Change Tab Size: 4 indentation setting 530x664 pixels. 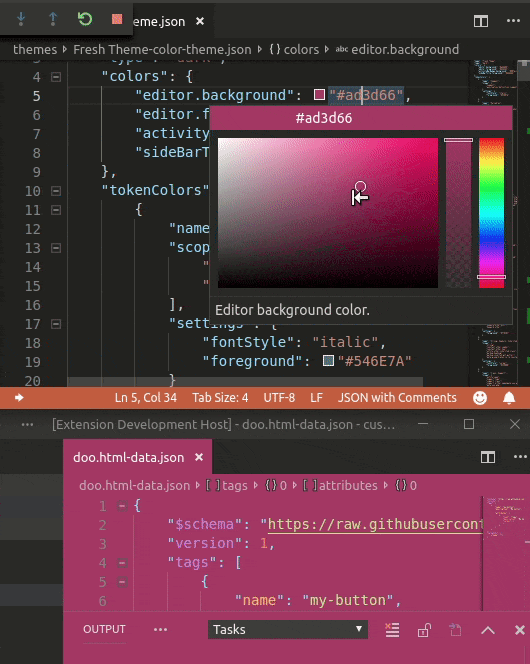tap(220, 398)
